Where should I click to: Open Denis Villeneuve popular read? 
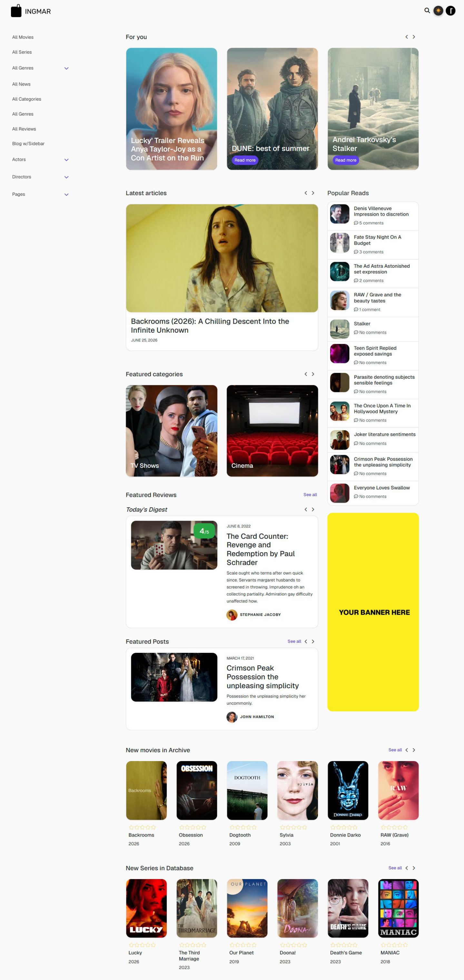coord(381,211)
